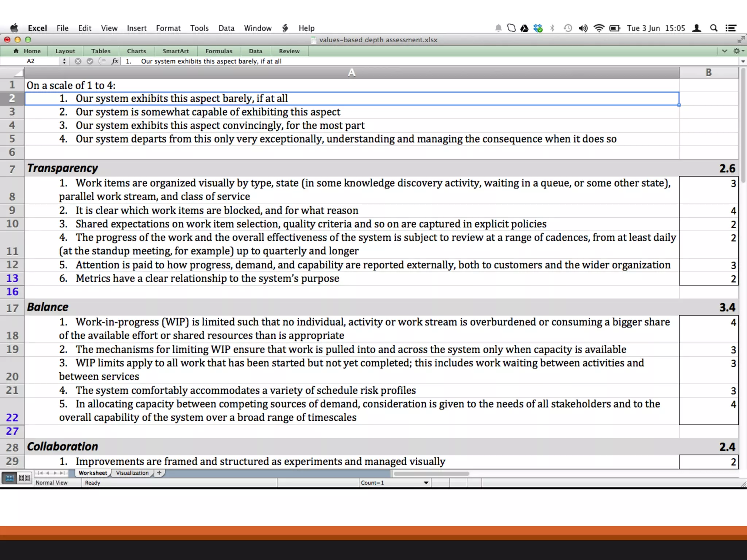Open Spotlight search magnifier icon
This screenshot has height=560, width=747.
click(714, 28)
